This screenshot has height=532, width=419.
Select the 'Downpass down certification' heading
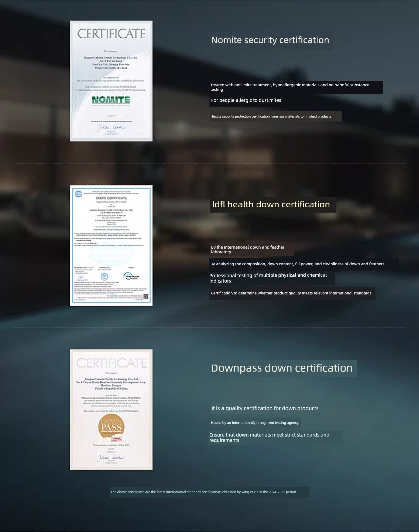(x=282, y=368)
